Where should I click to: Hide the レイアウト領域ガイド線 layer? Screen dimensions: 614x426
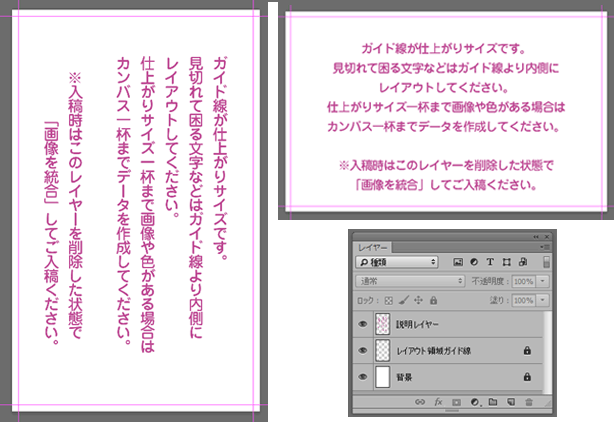362,350
